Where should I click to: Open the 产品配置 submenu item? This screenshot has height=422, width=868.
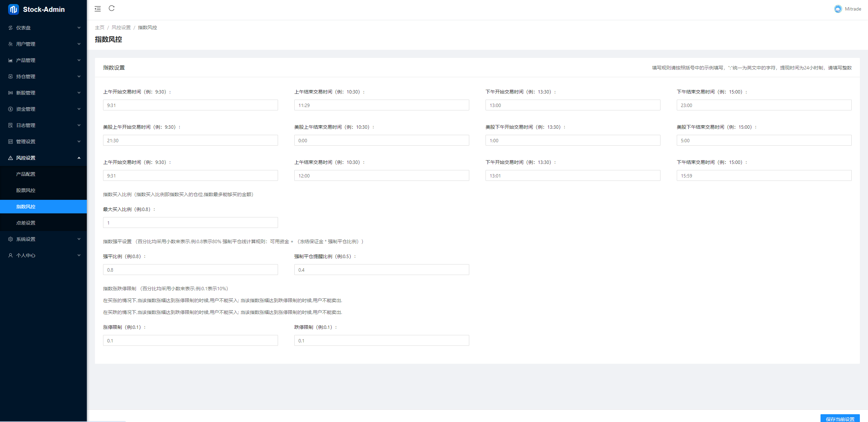click(26, 174)
